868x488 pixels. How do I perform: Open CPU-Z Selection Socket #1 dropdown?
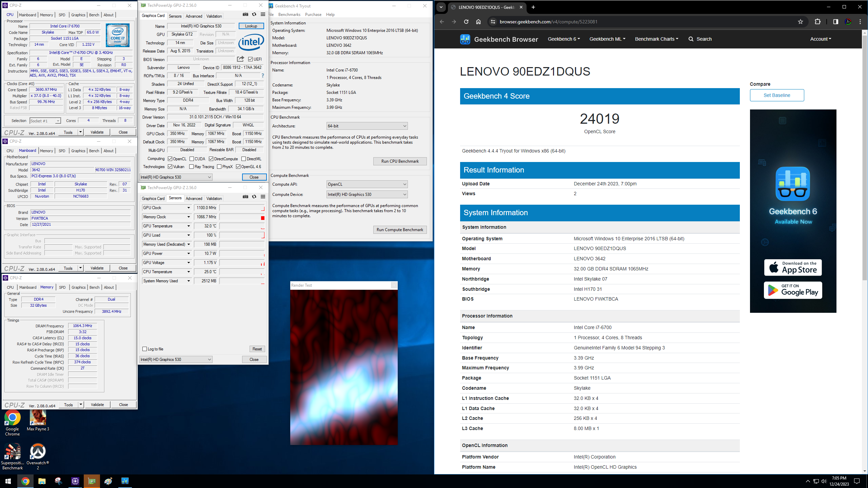coord(45,121)
